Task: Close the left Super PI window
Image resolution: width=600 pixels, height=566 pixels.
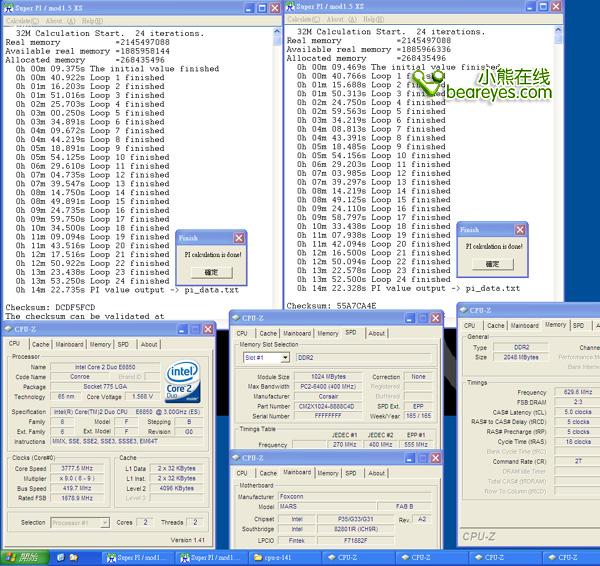Action: [x=275, y=8]
